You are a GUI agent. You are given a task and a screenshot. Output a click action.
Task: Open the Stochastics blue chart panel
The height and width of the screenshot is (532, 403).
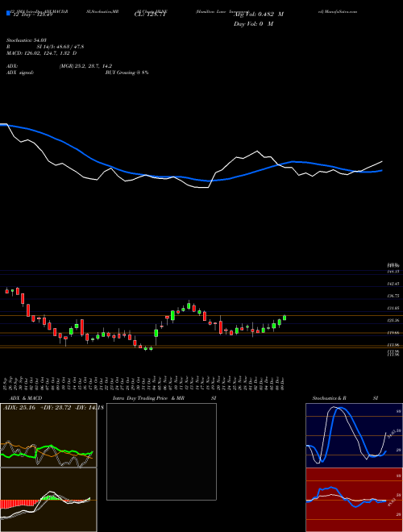point(354,435)
